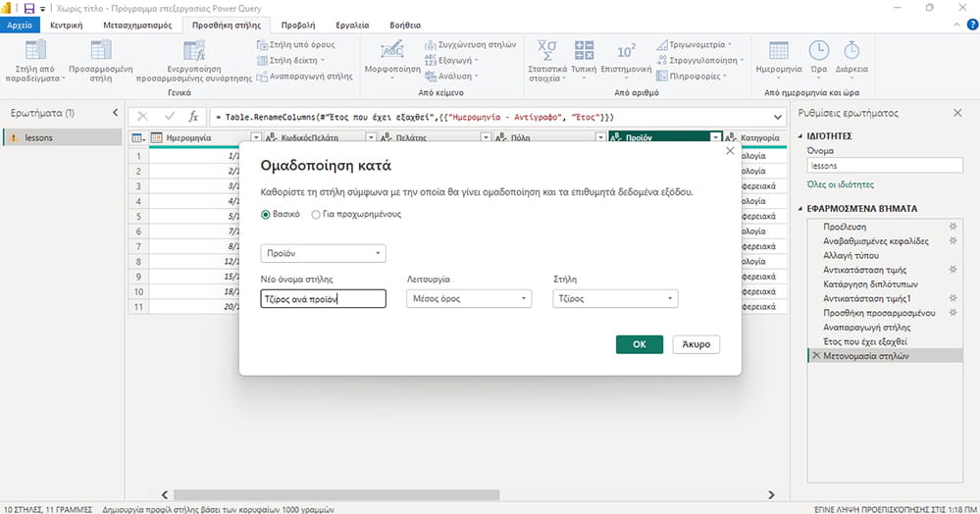Open gear settings for Προέλευση step

[x=954, y=227]
